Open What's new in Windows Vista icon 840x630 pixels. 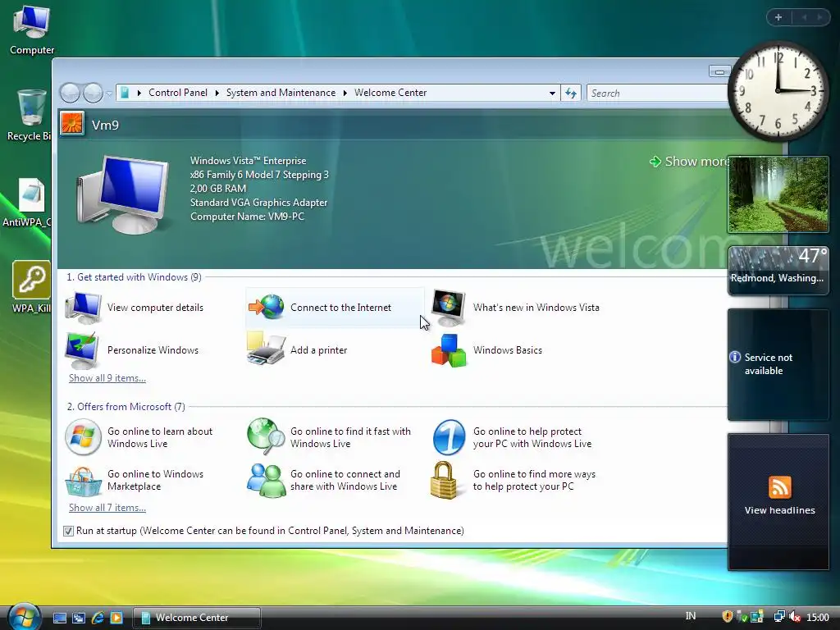pos(449,308)
